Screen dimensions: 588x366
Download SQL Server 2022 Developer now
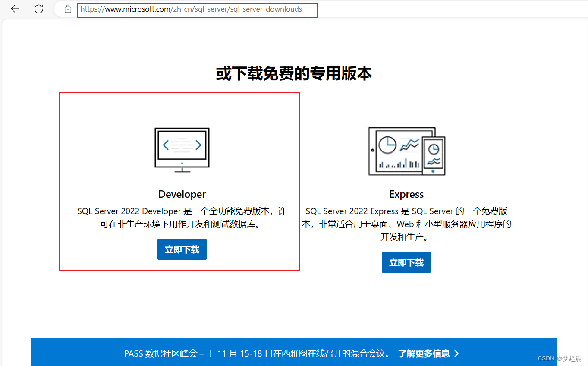point(182,249)
